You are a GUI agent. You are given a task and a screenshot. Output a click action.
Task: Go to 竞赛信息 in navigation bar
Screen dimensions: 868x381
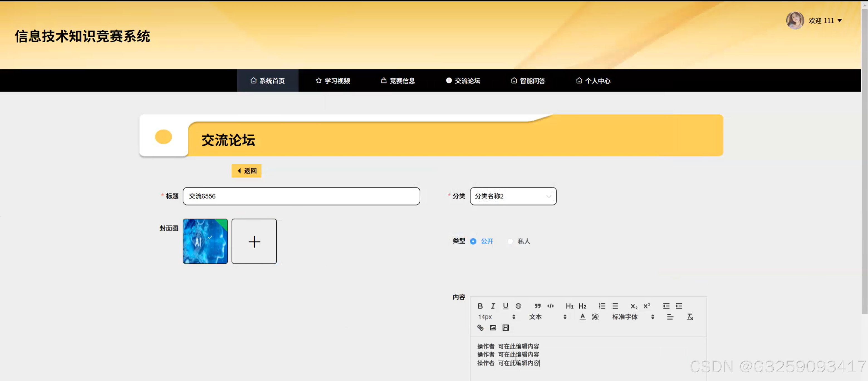398,81
